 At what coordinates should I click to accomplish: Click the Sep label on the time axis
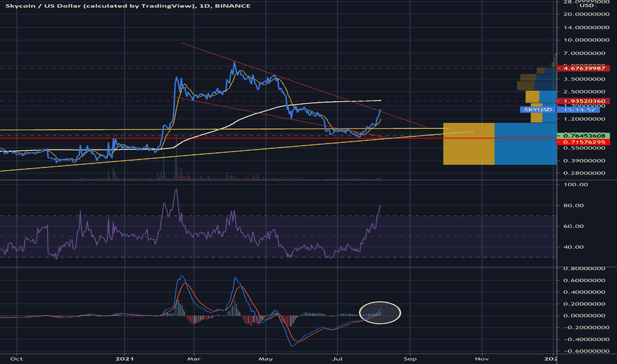tap(410, 358)
